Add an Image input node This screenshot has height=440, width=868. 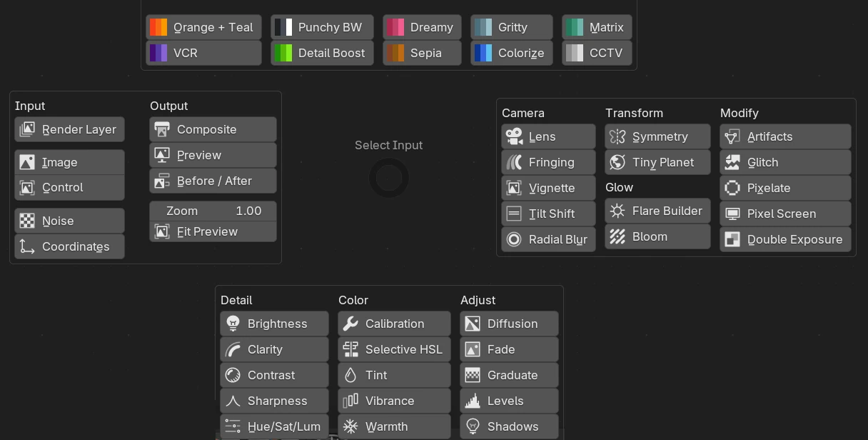tap(69, 162)
